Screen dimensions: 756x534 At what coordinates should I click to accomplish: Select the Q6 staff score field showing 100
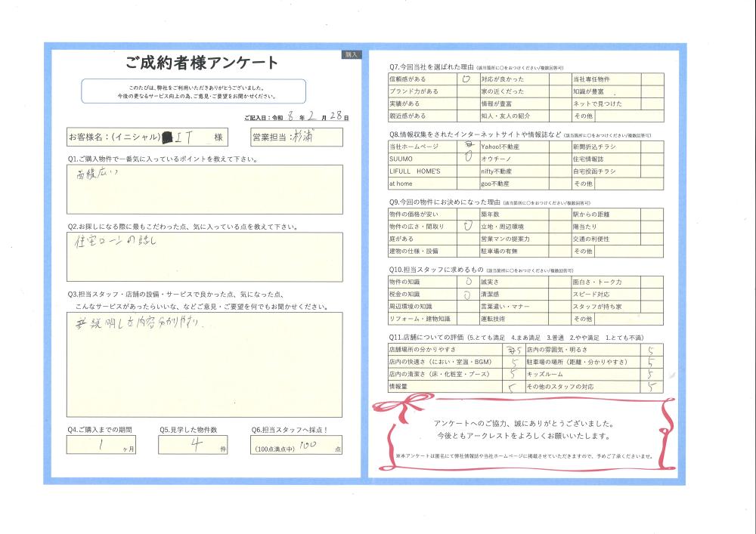tap(297, 446)
